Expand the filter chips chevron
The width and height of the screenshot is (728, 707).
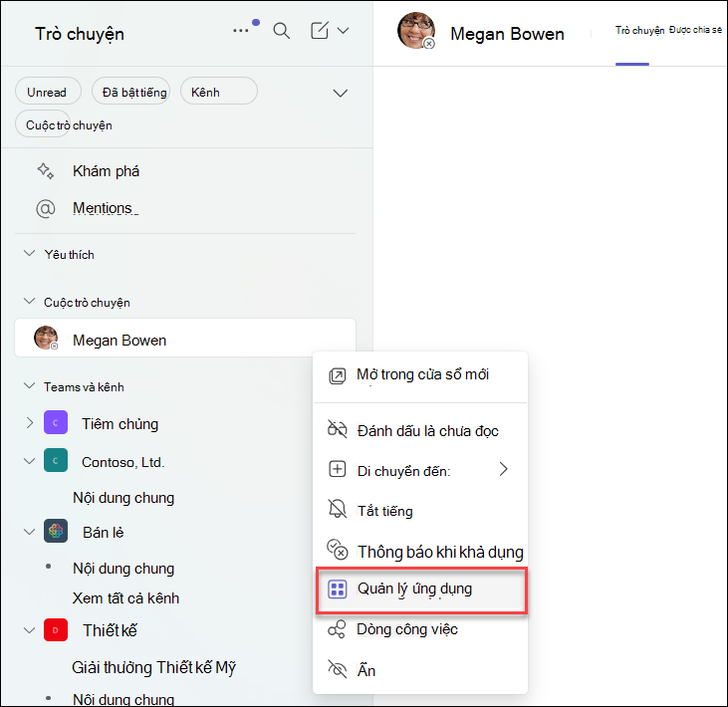click(x=341, y=93)
